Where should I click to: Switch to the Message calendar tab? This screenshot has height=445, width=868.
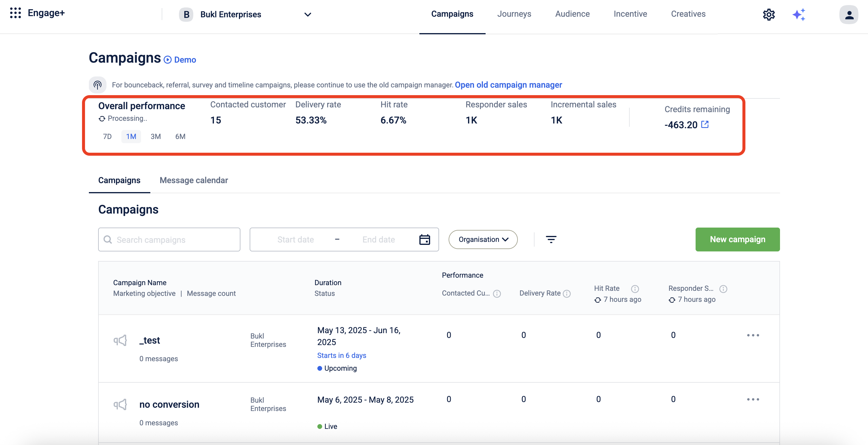click(x=193, y=180)
